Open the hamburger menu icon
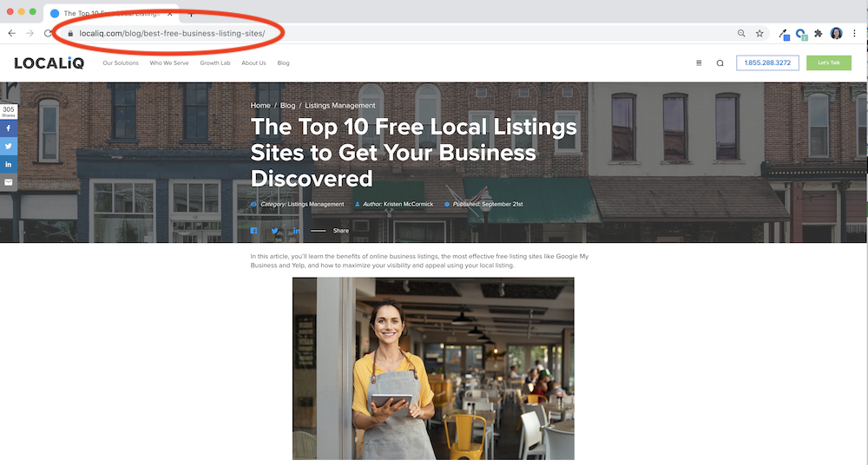 (x=699, y=63)
